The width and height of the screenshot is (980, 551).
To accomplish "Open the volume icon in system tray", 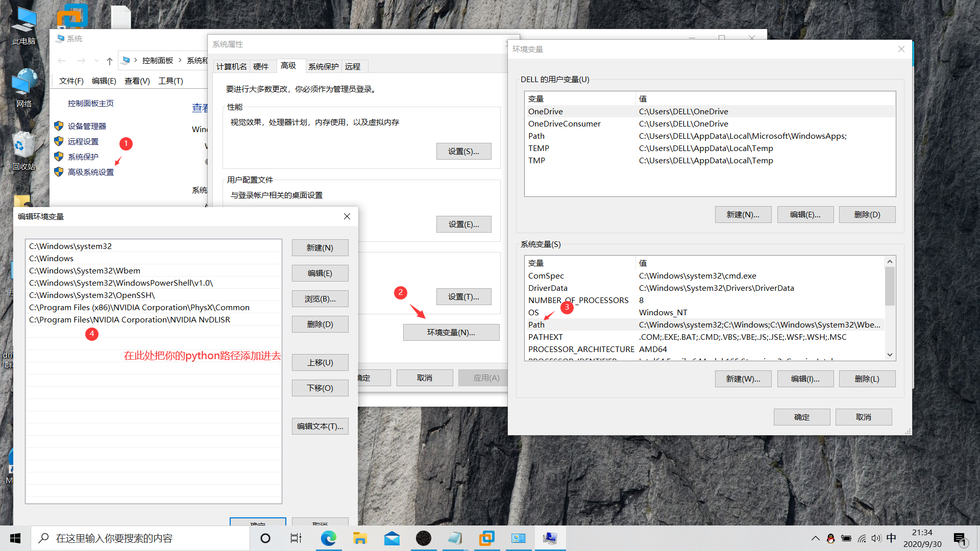I will pyautogui.click(x=876, y=538).
